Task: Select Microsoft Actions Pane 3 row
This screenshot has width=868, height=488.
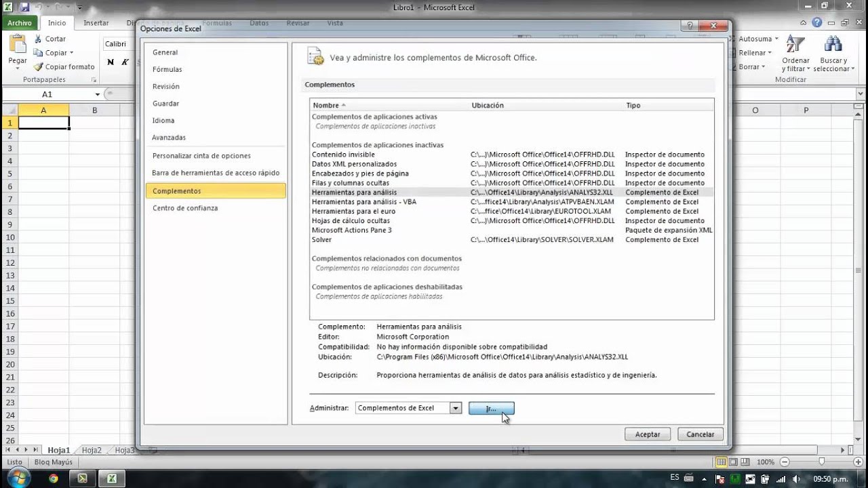Action: [512, 230]
